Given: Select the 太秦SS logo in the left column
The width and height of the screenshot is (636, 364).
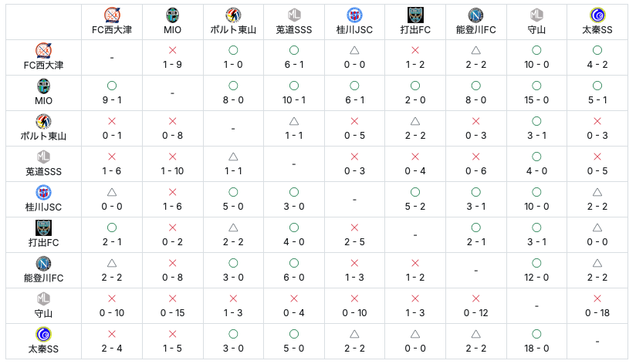Looking at the screenshot, I should [44, 334].
